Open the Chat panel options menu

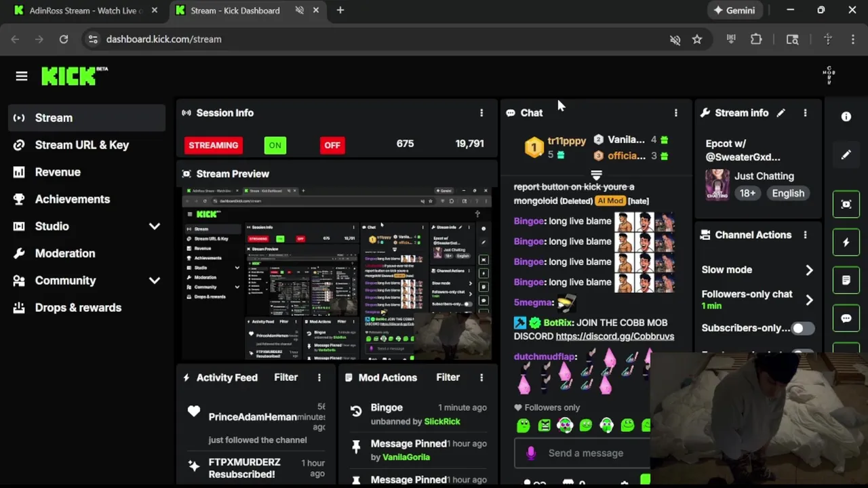coord(675,113)
